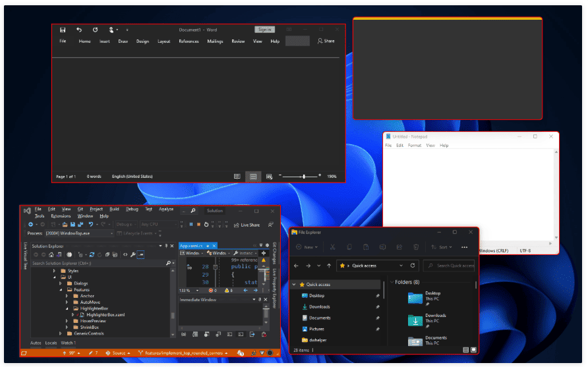This screenshot has height=367, width=588.
Task: Collapse the HighlighterBox folder node
Action: (x=67, y=308)
